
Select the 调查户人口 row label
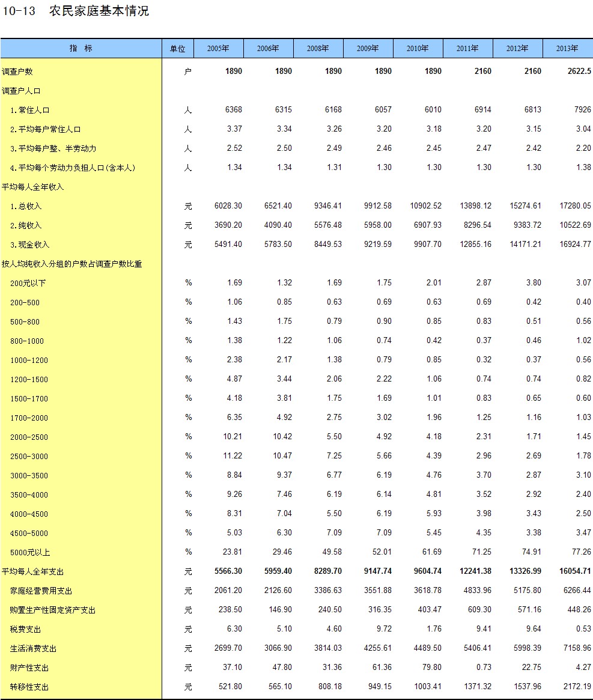[22, 91]
